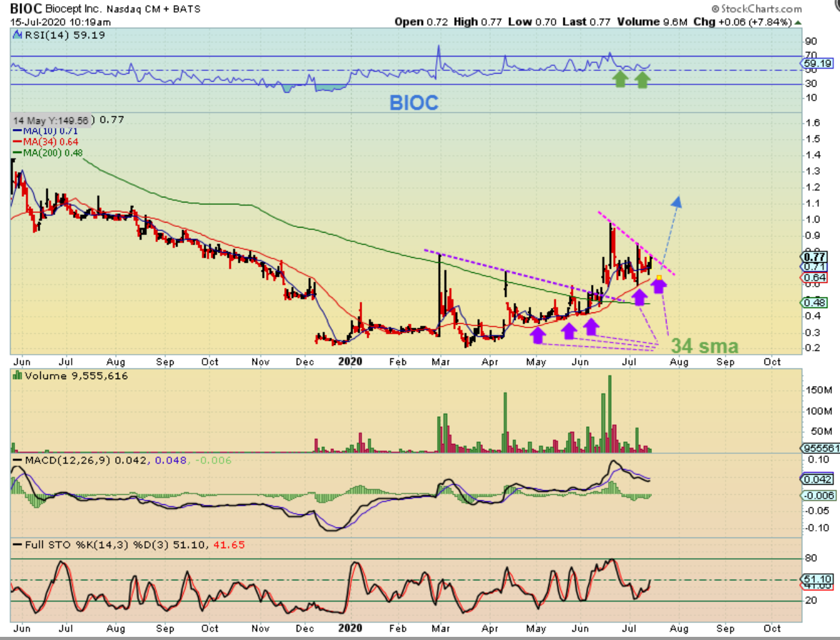Screen dimensions: 840x640
Task: Click the "MA(10) 0.71" legend entry
Action: coord(50,131)
